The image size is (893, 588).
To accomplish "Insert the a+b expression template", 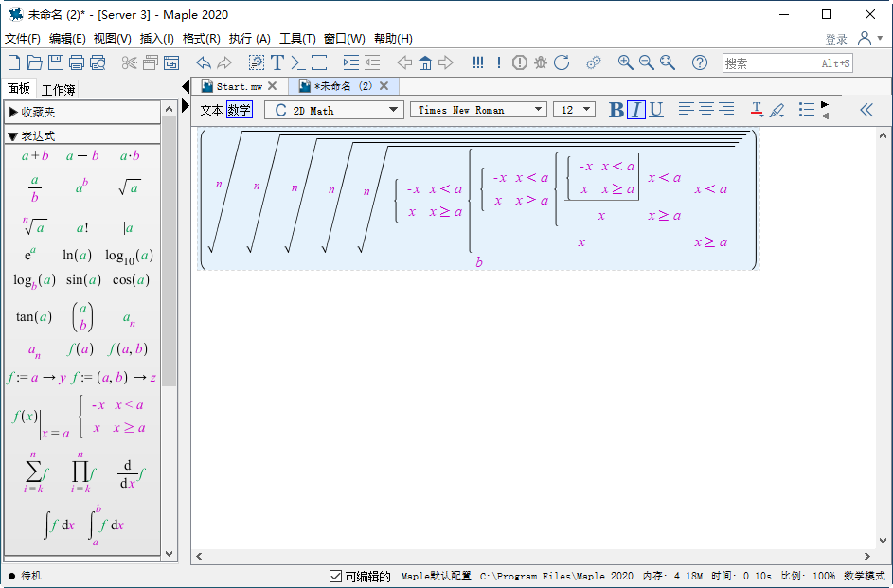I will click(x=35, y=156).
